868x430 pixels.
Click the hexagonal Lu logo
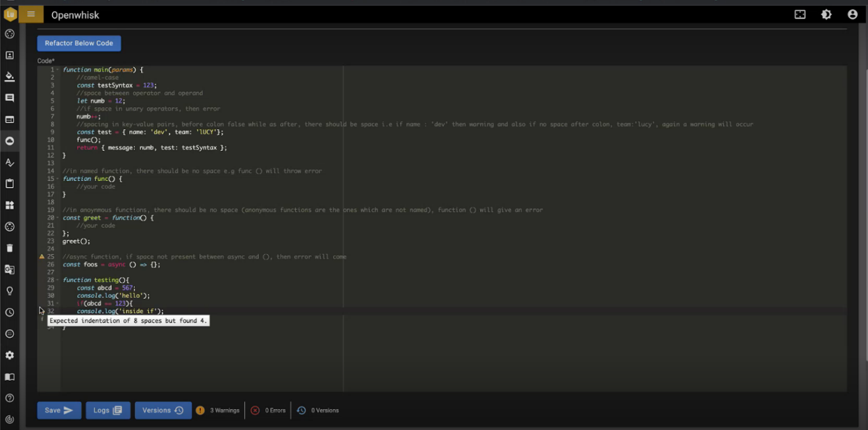[10, 14]
